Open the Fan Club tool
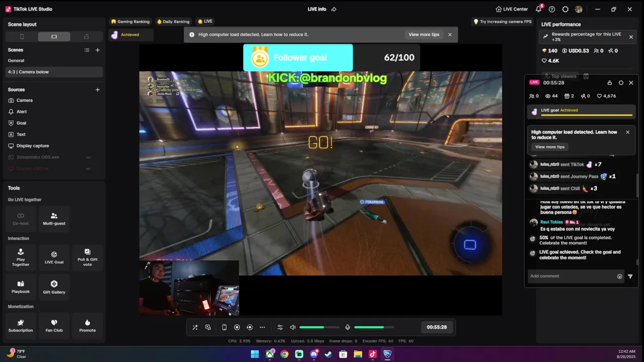Viewport: 644px width, 362px height. [54, 326]
